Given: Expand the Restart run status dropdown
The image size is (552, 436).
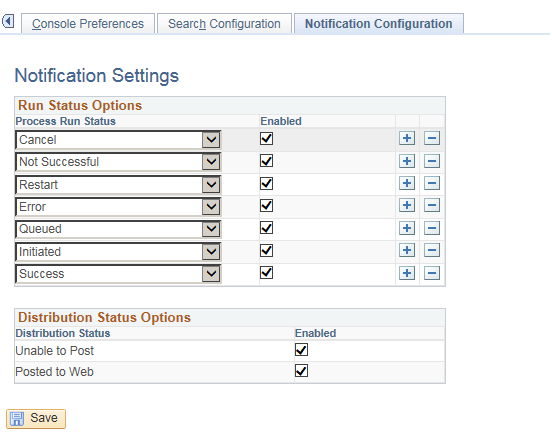Looking at the screenshot, I should pyautogui.click(x=118, y=185).
